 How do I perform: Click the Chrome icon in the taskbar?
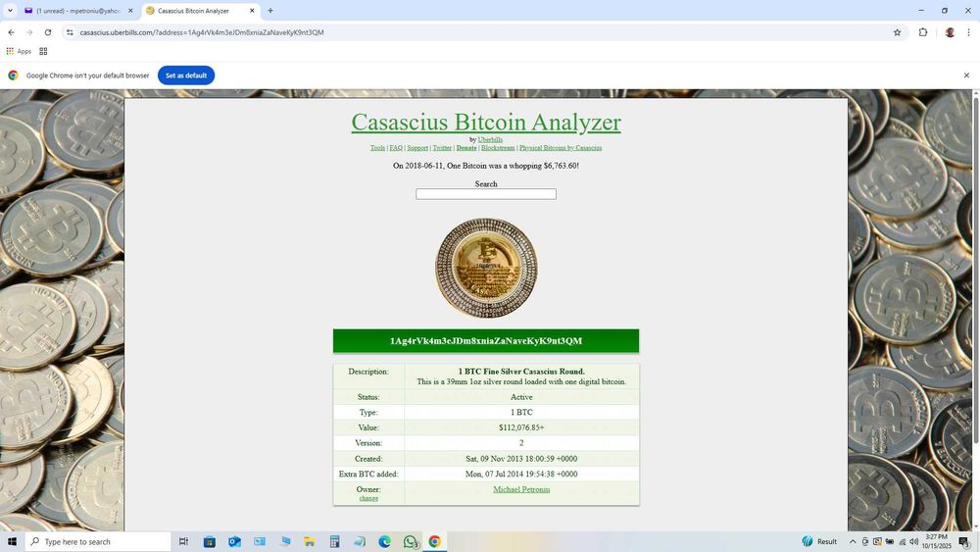coord(434,541)
